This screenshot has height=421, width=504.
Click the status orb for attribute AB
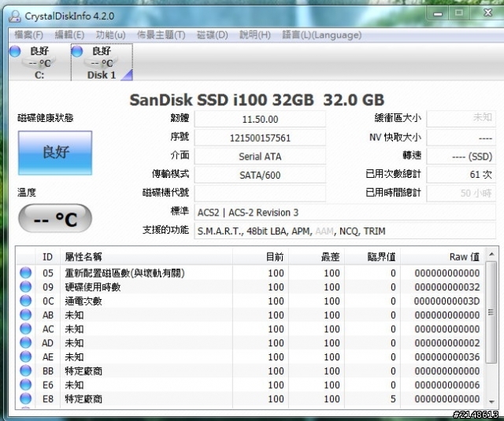pos(25,315)
